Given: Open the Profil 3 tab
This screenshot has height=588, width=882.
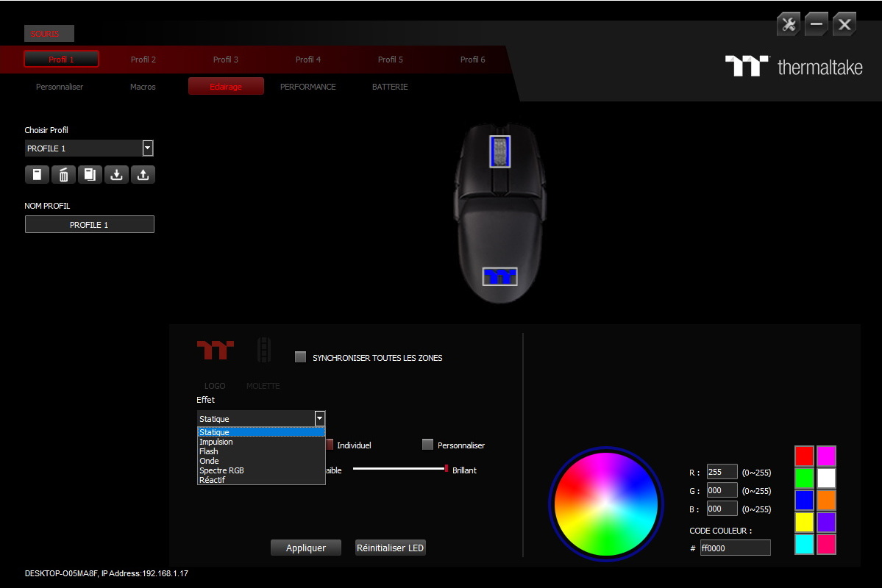Looking at the screenshot, I should pos(225,60).
